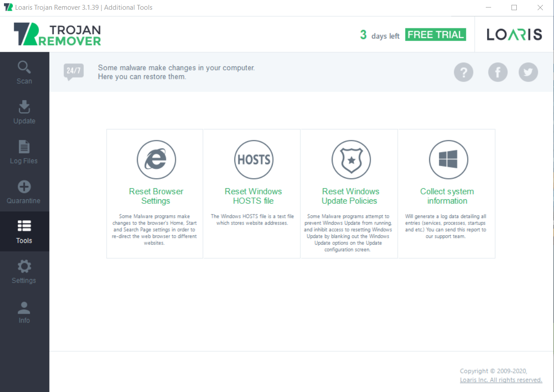Open Log Files in the sidebar
Image resolution: width=554 pixels, height=392 pixels.
(24, 152)
